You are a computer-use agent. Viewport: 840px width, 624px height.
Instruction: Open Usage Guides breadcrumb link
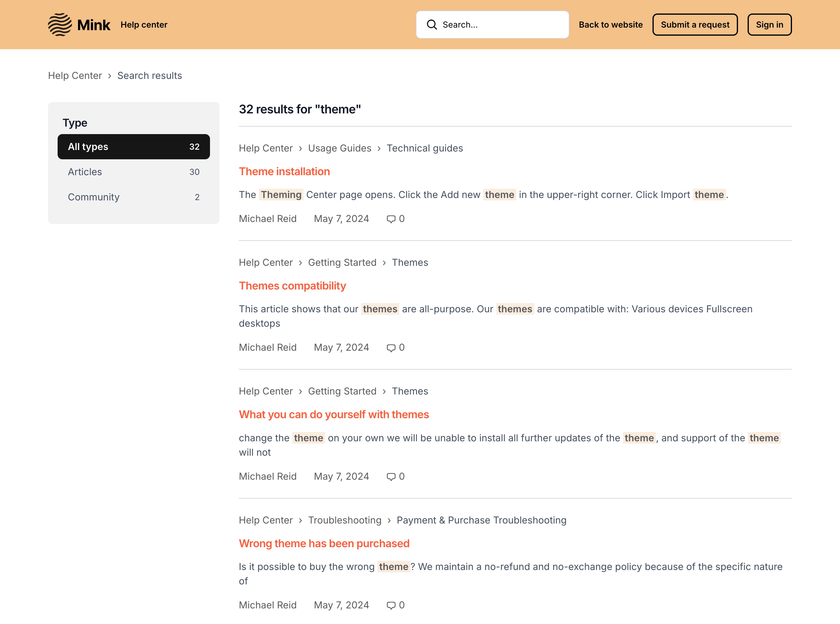coord(340,148)
